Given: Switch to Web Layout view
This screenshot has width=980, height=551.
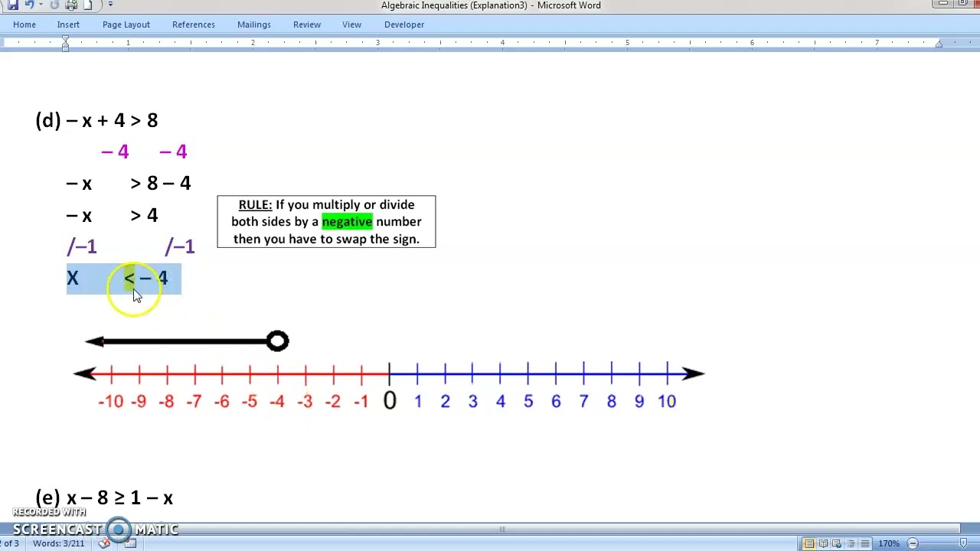Looking at the screenshot, I should [x=837, y=543].
